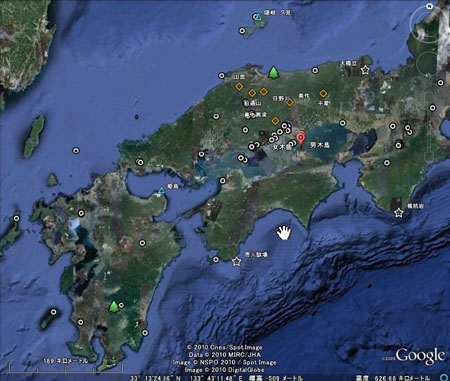This screenshot has width=450, height=381.
Task: Select the cyan triangle marker on Oki island
Action: pos(258,17)
